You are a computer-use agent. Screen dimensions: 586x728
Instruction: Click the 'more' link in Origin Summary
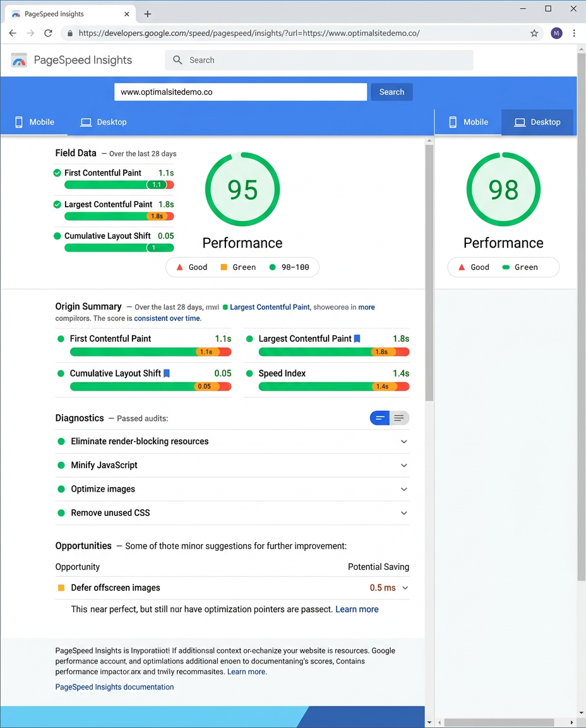[366, 307]
